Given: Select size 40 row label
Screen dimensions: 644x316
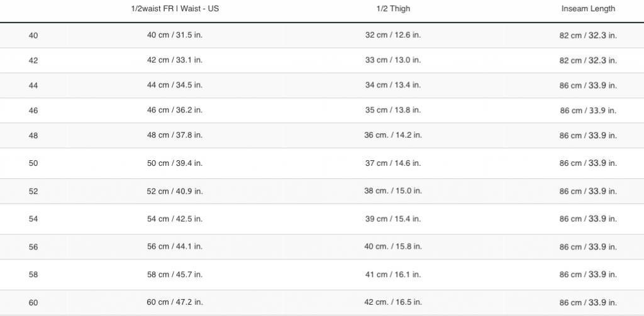Looking at the screenshot, I should [x=33, y=36].
